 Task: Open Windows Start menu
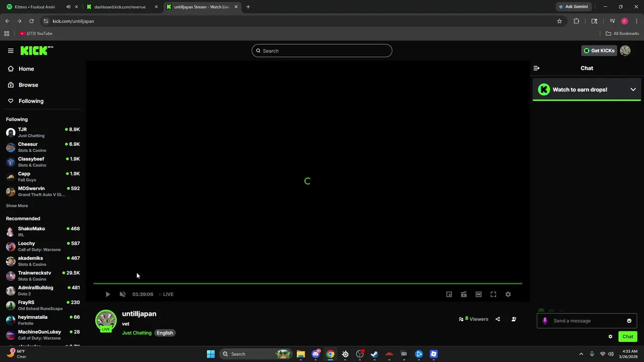(211, 354)
